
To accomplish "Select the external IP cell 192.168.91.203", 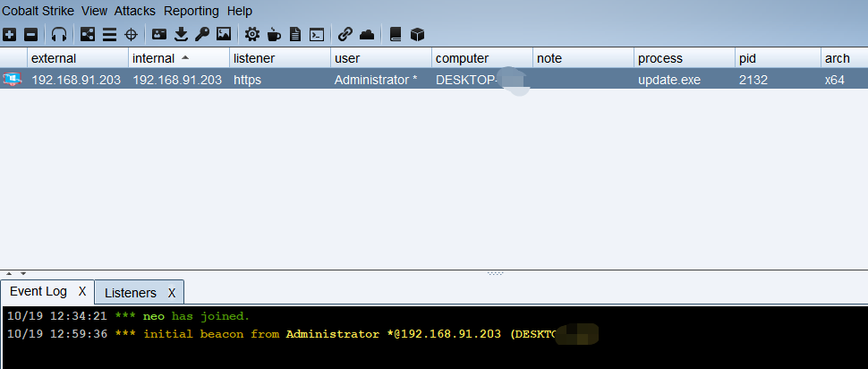I will coord(76,80).
